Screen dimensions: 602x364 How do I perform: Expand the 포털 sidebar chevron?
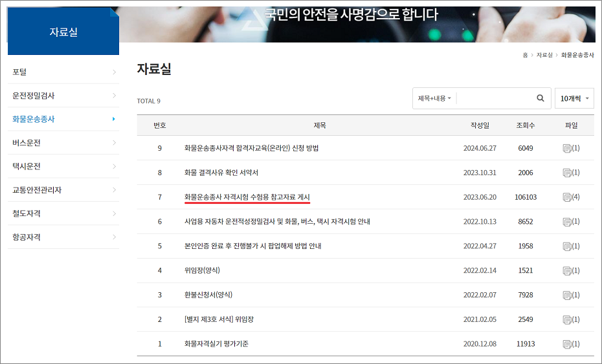[114, 72]
